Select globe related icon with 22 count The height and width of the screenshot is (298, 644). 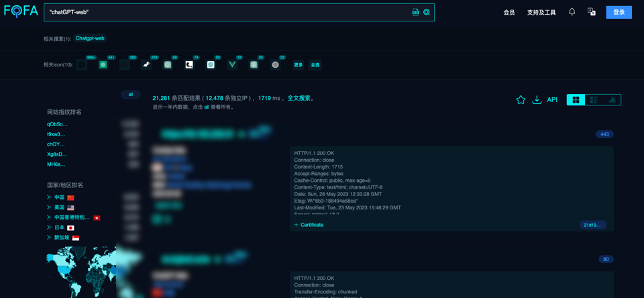275,65
